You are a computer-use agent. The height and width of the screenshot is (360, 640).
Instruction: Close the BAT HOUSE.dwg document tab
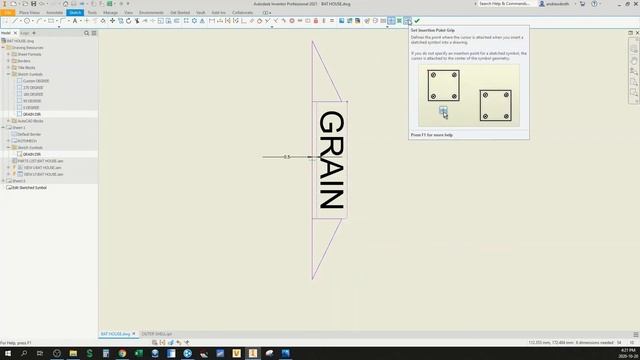[x=133, y=334]
